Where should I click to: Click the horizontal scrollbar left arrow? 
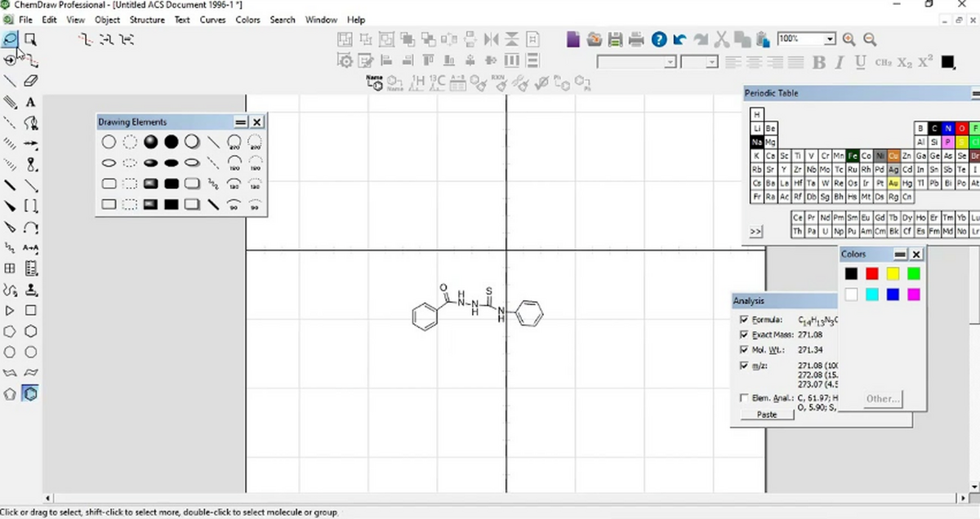click(x=47, y=498)
